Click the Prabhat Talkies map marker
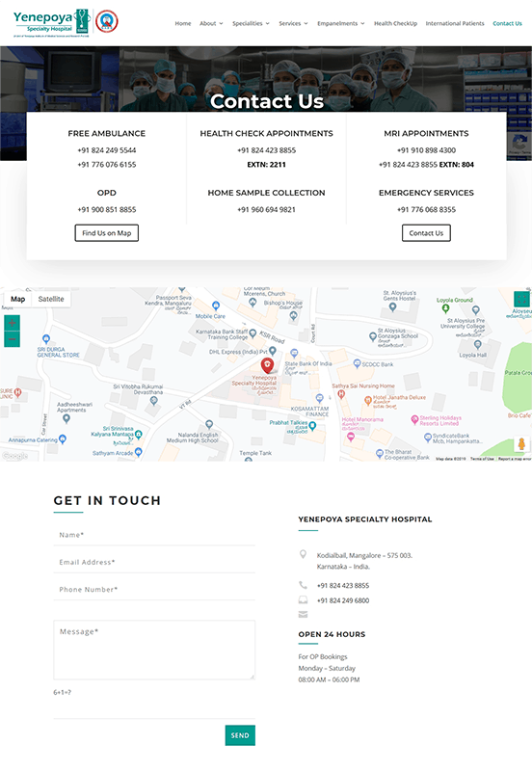This screenshot has height=771, width=532. pyautogui.click(x=312, y=426)
